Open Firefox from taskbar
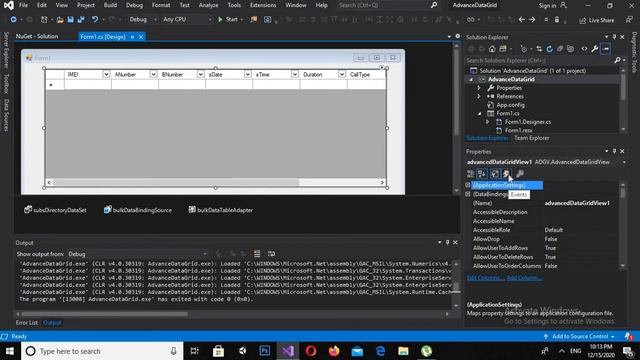Image resolution: width=640 pixels, height=360 pixels. coord(334,351)
